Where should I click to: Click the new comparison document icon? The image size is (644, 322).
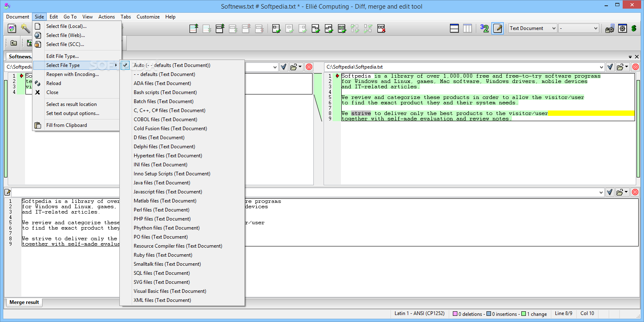(x=12, y=28)
